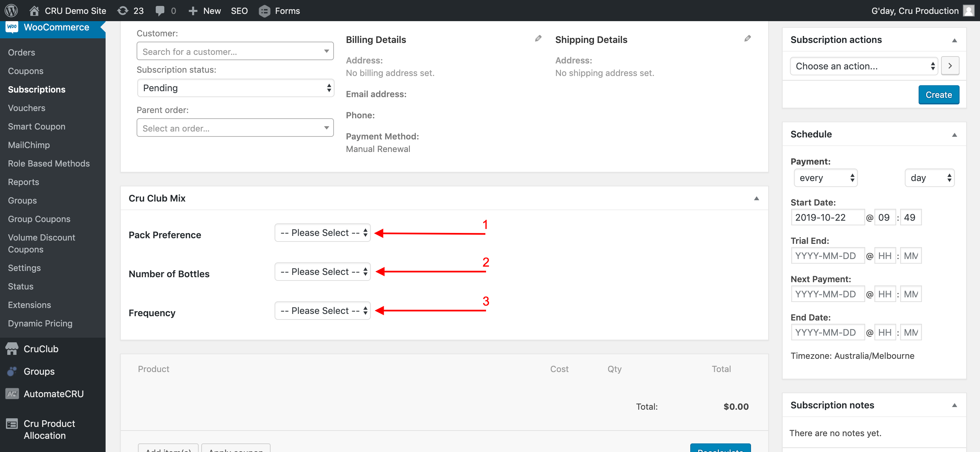
Task: Edit shipping details with the pencil icon
Action: 747,38
